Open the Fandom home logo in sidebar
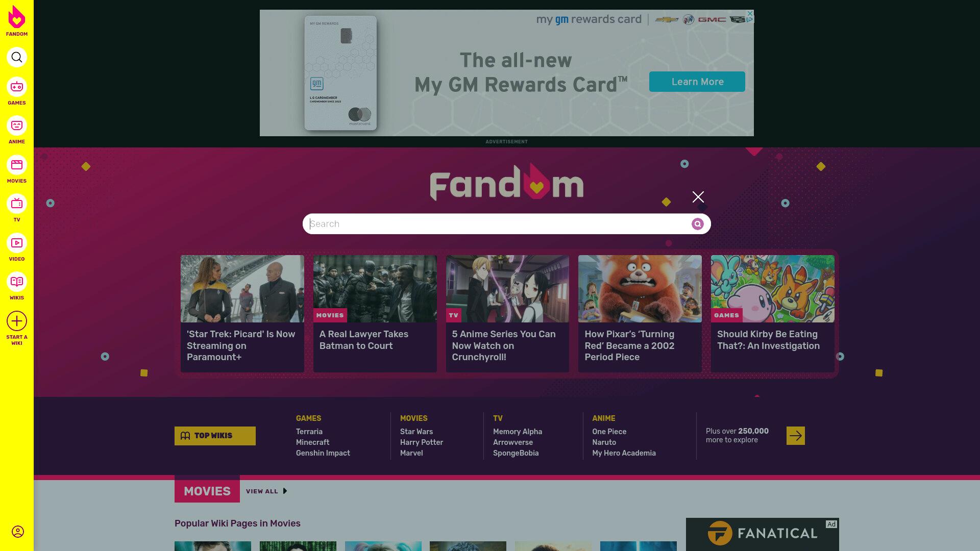 (x=17, y=21)
